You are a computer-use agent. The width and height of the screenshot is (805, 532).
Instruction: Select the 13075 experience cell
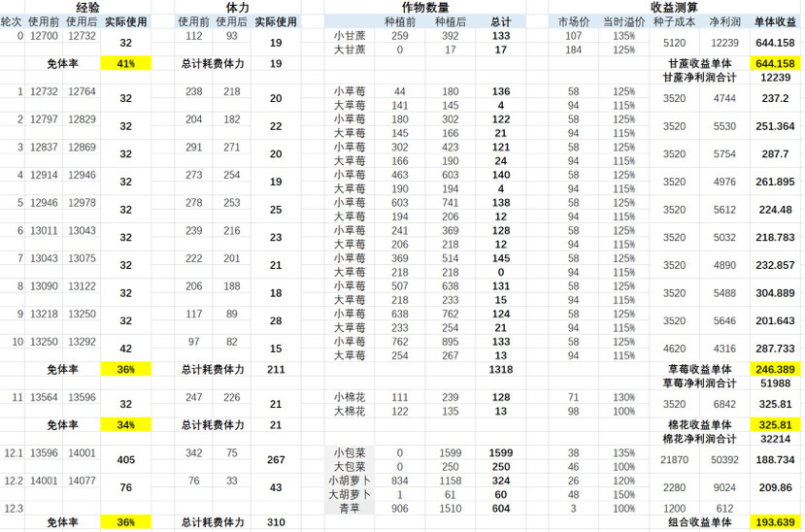[x=82, y=258]
